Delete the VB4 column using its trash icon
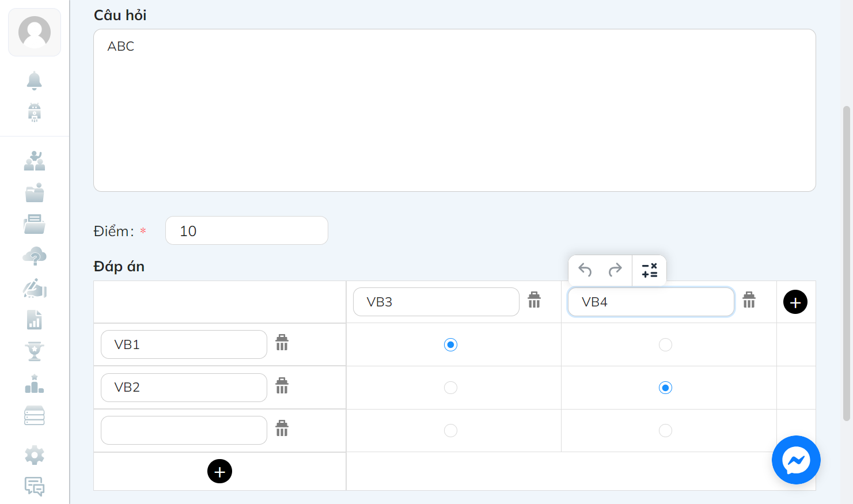Image resolution: width=853 pixels, height=504 pixels. [749, 300]
